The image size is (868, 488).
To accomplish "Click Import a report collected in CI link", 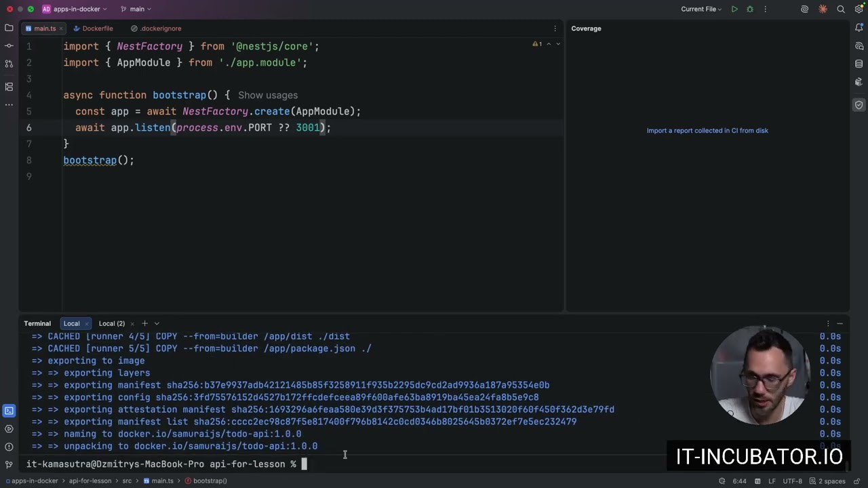I will pyautogui.click(x=707, y=130).
